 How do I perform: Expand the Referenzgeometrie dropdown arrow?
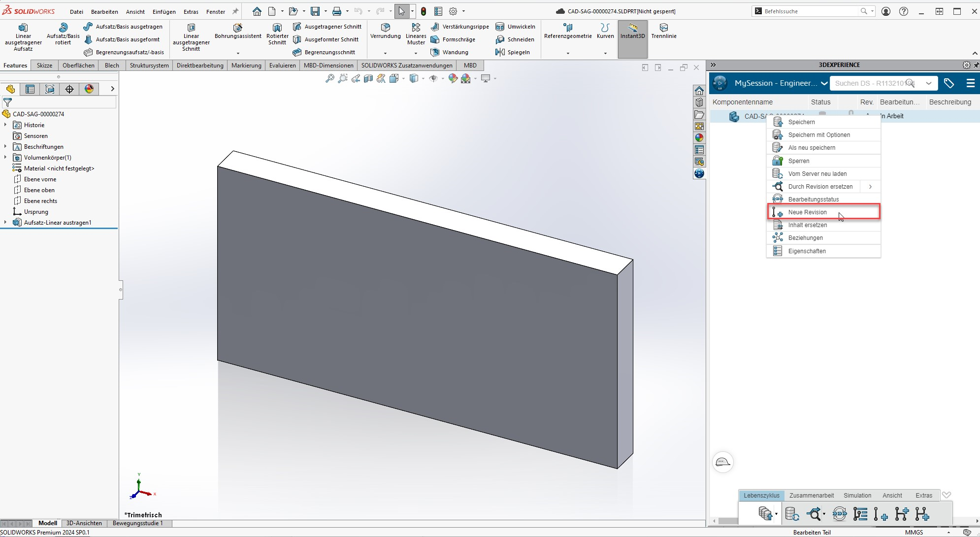568,53
